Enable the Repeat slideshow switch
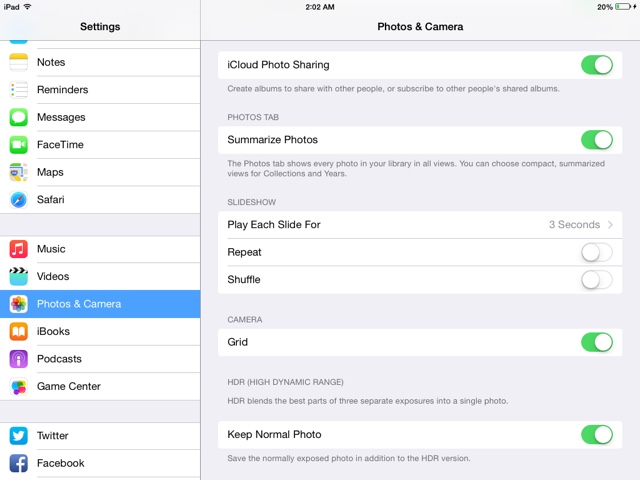Screen dimensions: 640x480 (x=597, y=252)
